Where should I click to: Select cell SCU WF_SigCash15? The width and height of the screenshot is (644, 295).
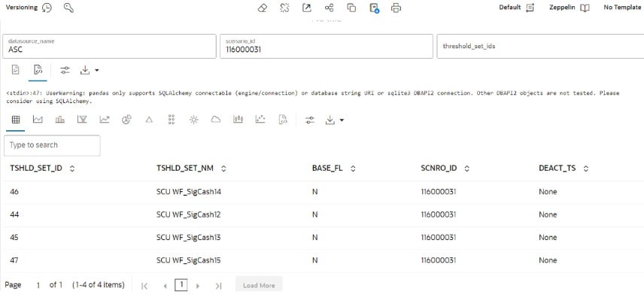[x=189, y=260]
